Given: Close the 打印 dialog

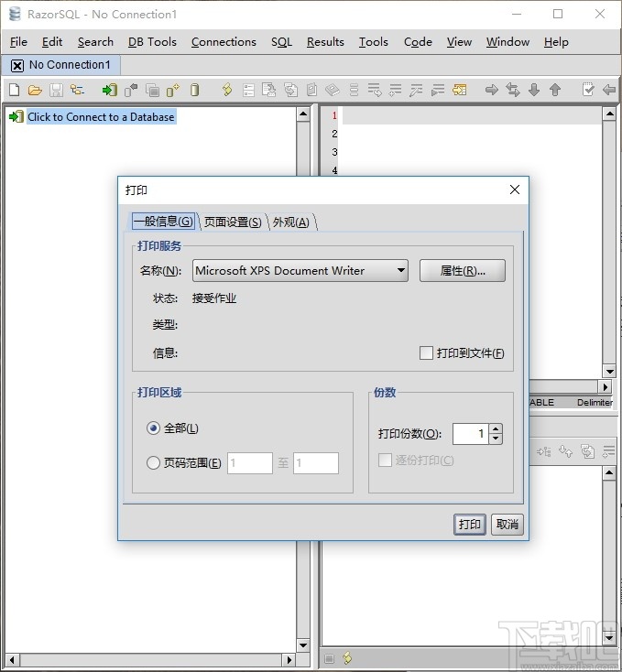Looking at the screenshot, I should coord(515,190).
